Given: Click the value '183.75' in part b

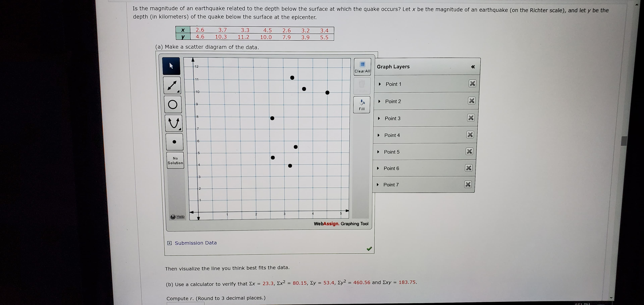Looking at the screenshot, I should point(407,282).
